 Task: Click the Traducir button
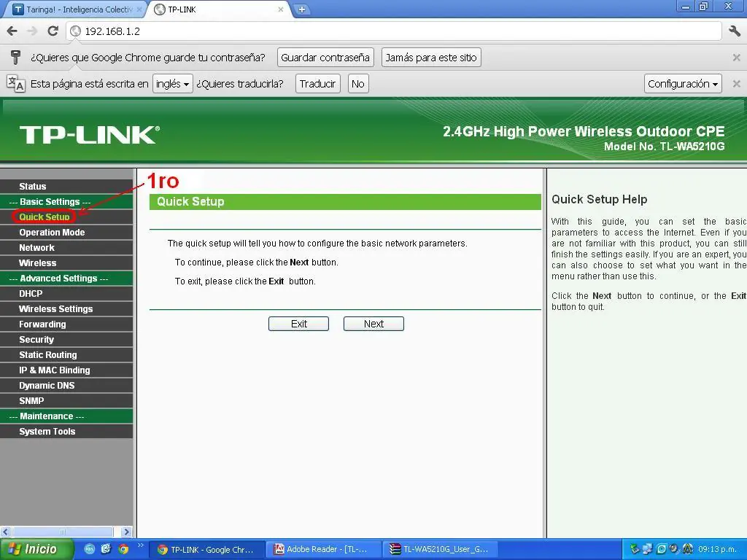click(x=318, y=84)
